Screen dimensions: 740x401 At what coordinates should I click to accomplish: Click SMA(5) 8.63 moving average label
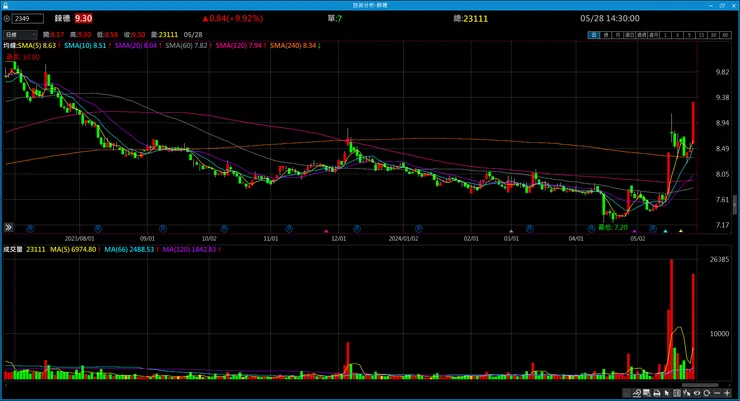(x=38, y=46)
